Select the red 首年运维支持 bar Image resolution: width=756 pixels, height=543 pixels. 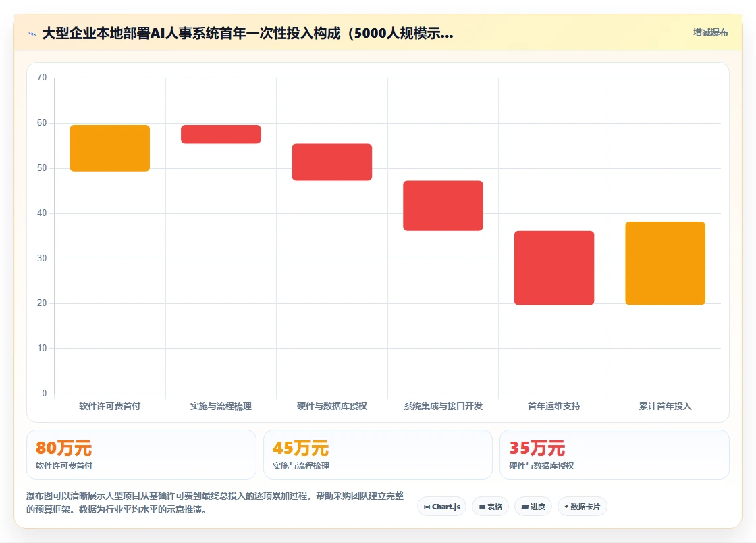point(554,267)
